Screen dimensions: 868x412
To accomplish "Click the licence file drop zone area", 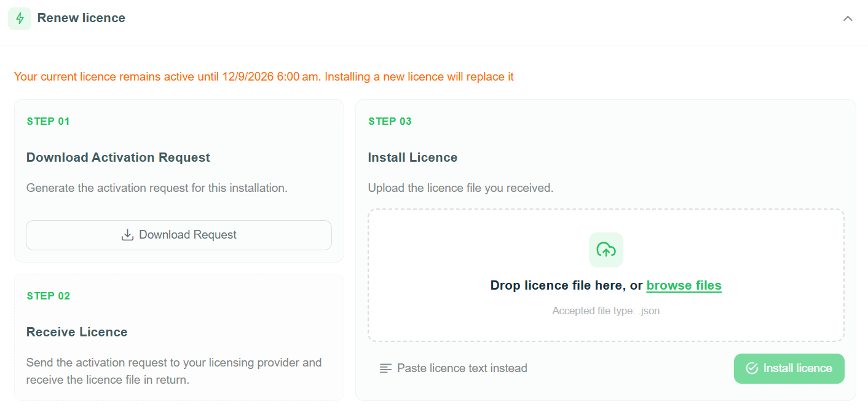I will click(x=606, y=275).
